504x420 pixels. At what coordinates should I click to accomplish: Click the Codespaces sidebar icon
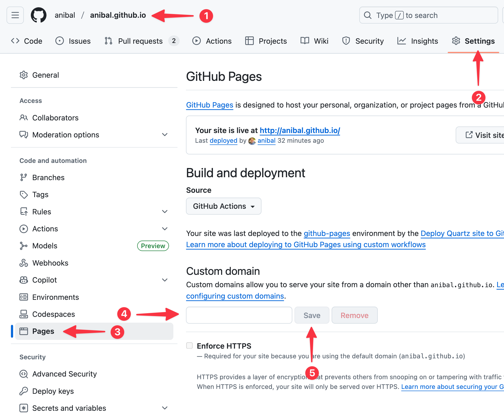pyautogui.click(x=24, y=314)
